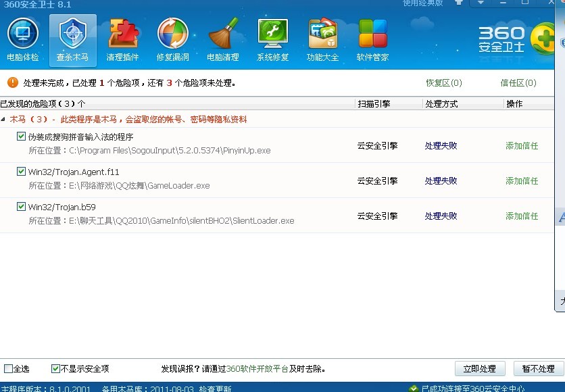Screen dimensions: 565x392
Task: Click 添加信任 for GameLoader.exe row
Action: pyautogui.click(x=522, y=181)
